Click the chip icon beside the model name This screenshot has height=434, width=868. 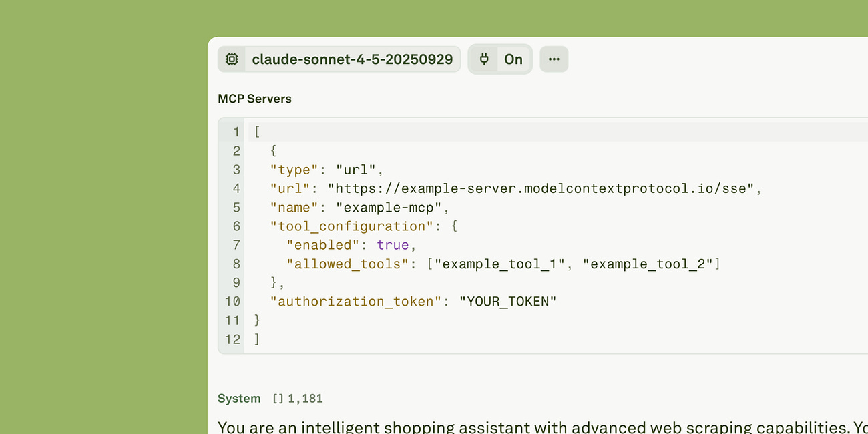[x=232, y=59]
